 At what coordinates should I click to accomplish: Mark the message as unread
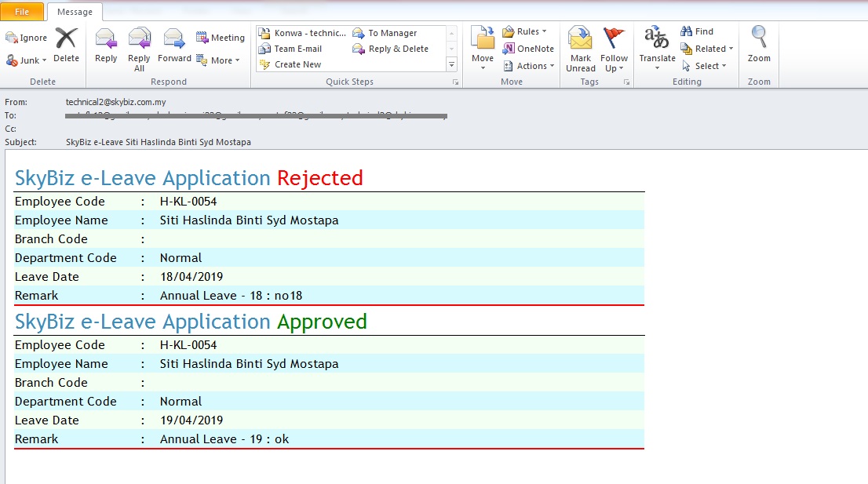point(581,49)
